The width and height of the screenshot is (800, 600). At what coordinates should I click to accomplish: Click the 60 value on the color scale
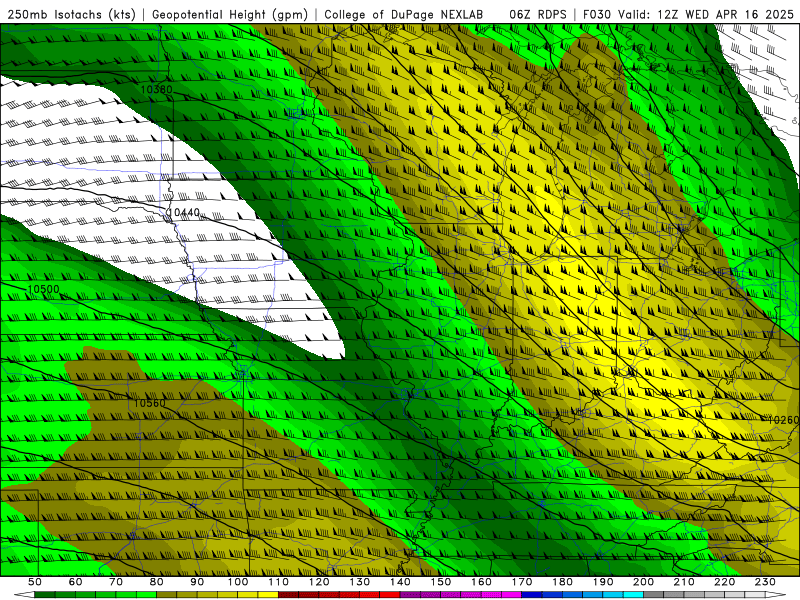pyautogui.click(x=76, y=582)
